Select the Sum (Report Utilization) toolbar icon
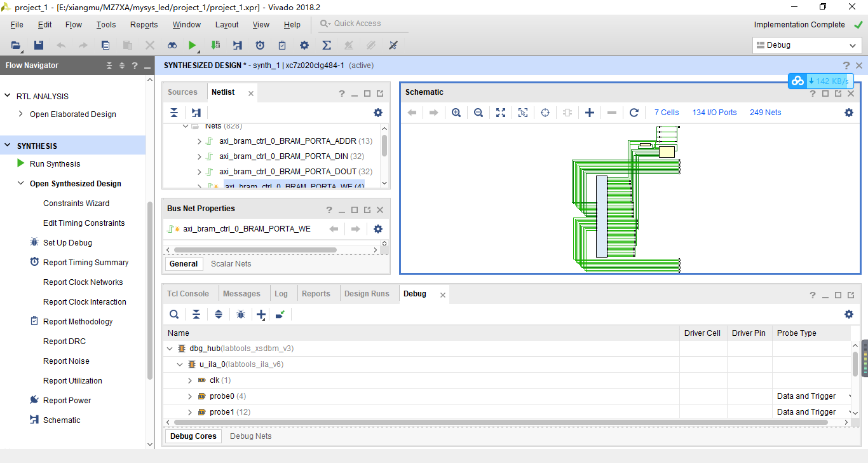This screenshot has height=463, width=868. click(x=326, y=45)
